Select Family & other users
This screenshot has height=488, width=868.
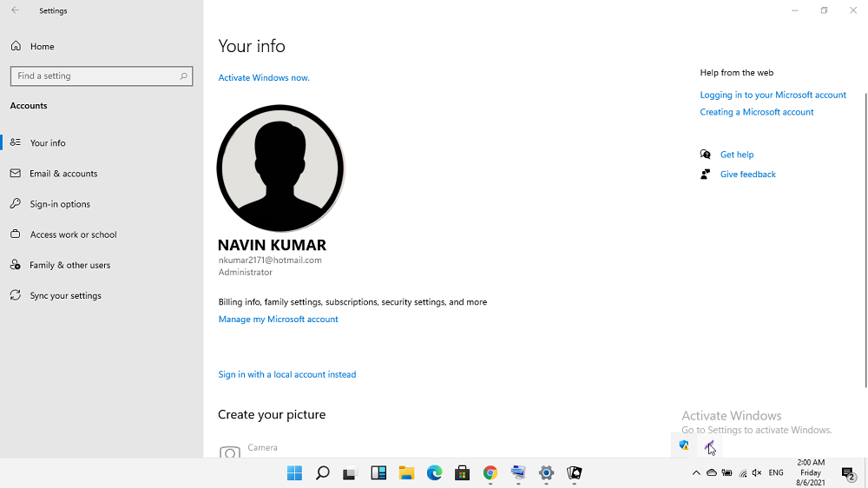[x=69, y=265]
